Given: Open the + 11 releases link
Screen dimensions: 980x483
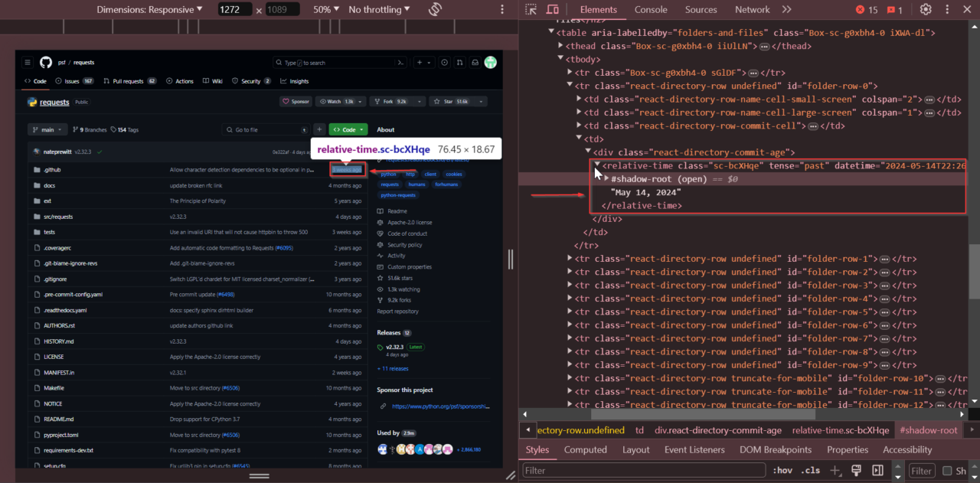Looking at the screenshot, I should (x=393, y=368).
